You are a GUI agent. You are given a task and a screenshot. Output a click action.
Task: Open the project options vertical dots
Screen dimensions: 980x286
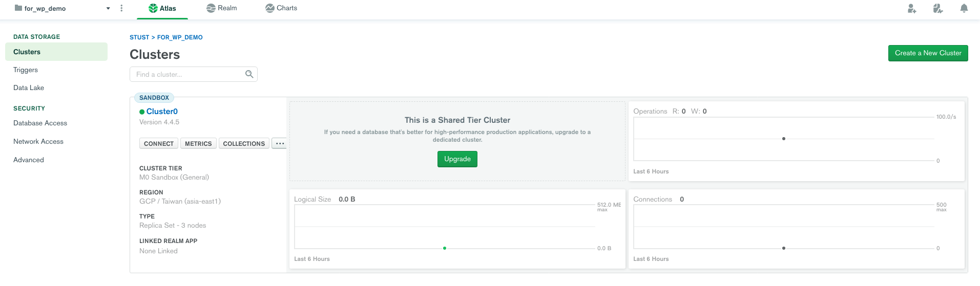click(121, 8)
